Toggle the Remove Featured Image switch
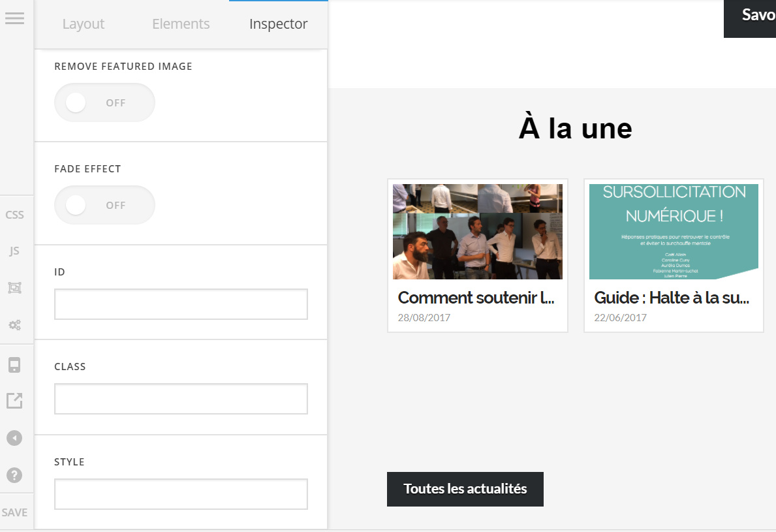The image size is (776, 532). pos(104,102)
